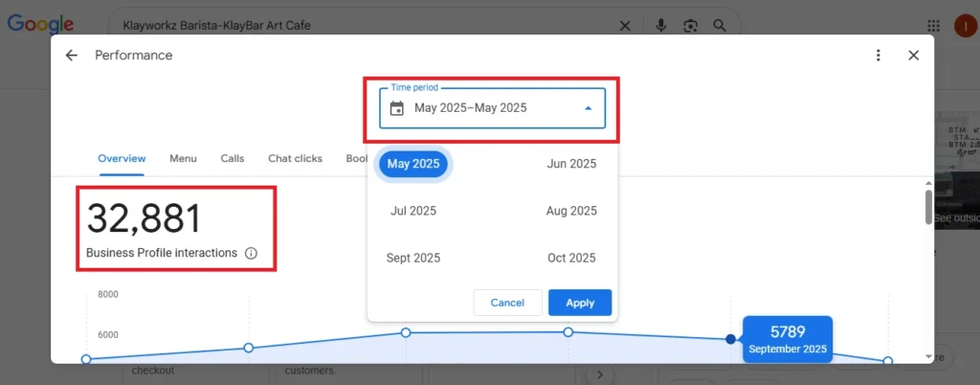Click the Google search magnifier icon
This screenshot has height=385, width=980.
coord(720,26)
